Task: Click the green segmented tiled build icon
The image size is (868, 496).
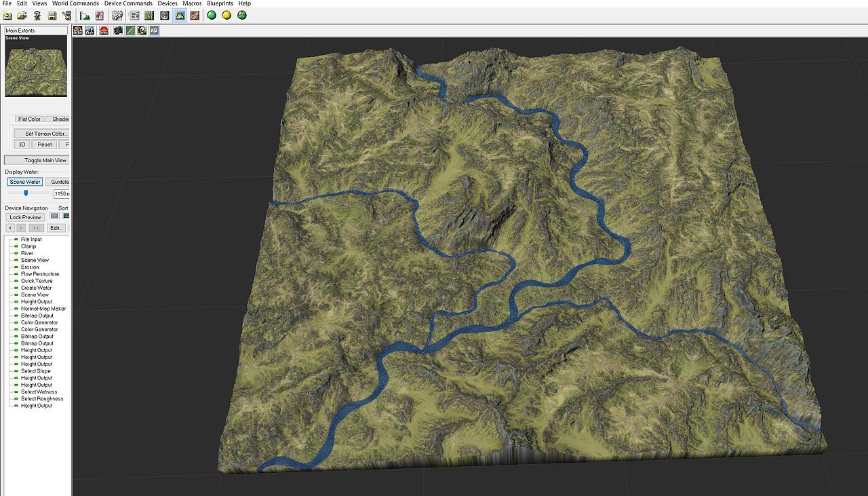Action: click(242, 15)
